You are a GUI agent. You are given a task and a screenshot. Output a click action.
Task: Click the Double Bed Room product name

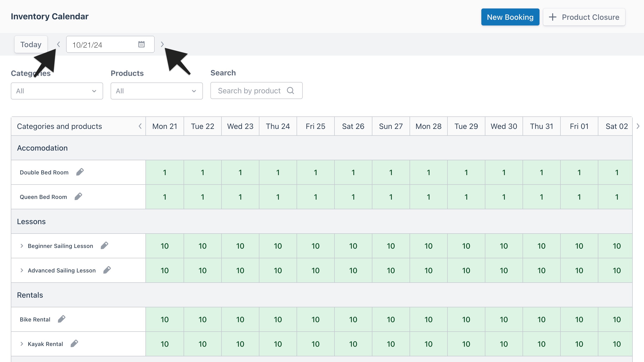point(44,173)
